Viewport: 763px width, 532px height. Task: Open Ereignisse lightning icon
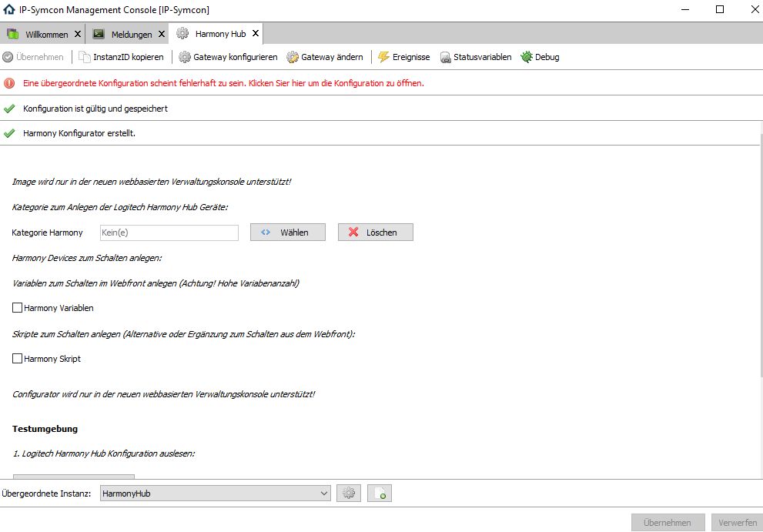384,57
